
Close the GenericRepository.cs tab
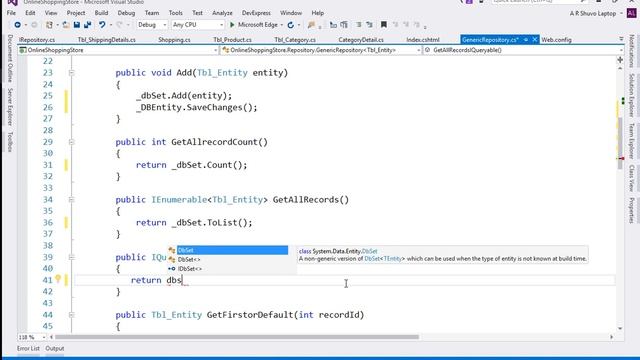click(535, 40)
